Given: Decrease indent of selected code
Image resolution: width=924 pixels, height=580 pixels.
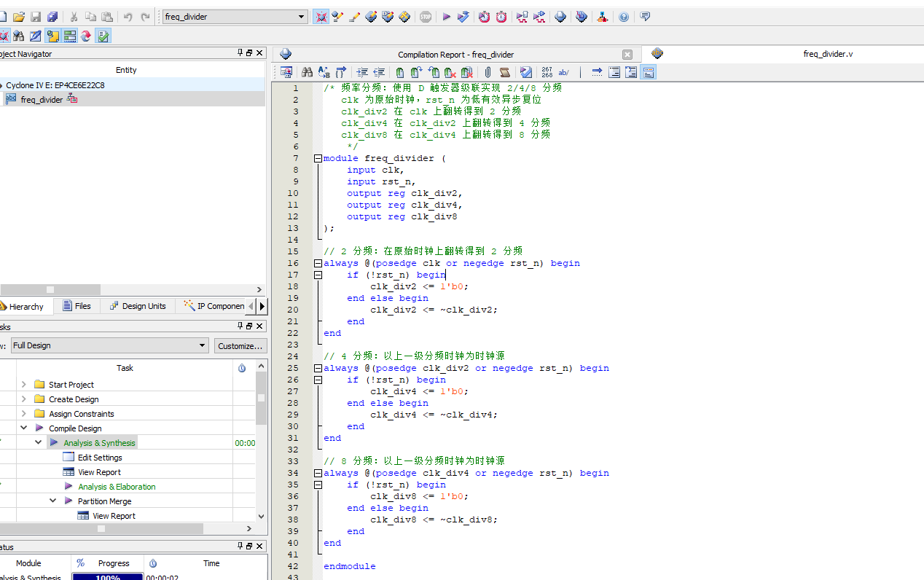Looking at the screenshot, I should tap(379, 72).
